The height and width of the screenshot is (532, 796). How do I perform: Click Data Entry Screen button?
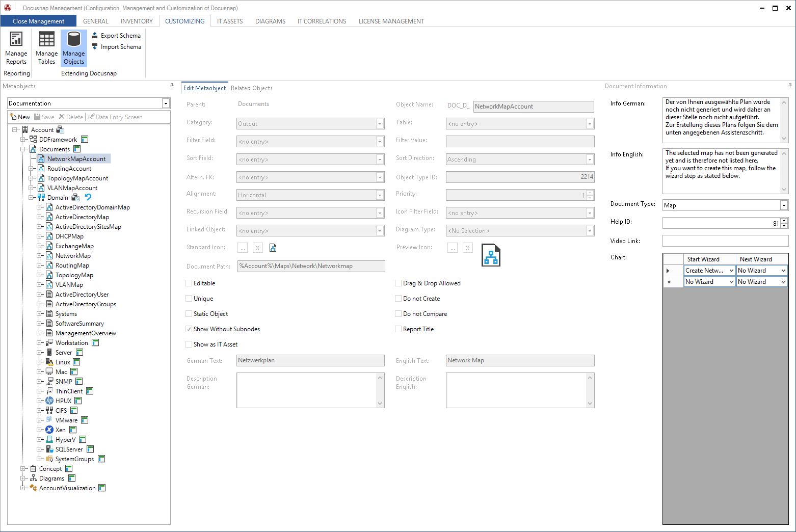click(x=115, y=117)
